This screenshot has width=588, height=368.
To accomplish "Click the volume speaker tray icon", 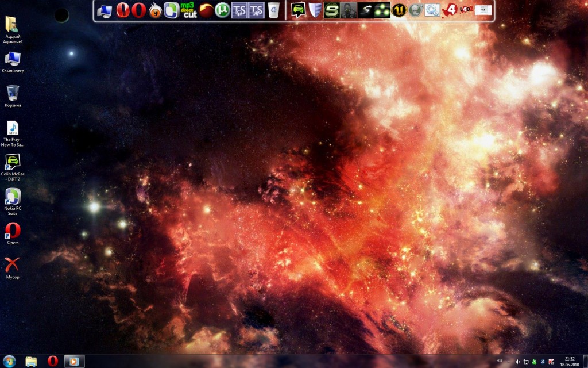I will (x=517, y=361).
